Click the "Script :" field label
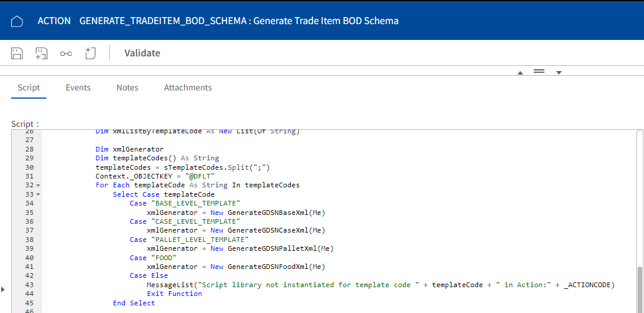 [25, 124]
